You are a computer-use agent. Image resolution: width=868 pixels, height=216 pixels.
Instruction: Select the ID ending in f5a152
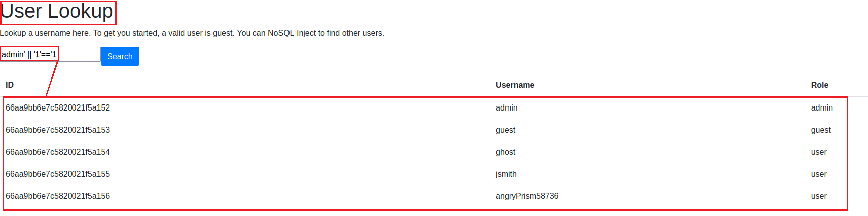click(58, 108)
